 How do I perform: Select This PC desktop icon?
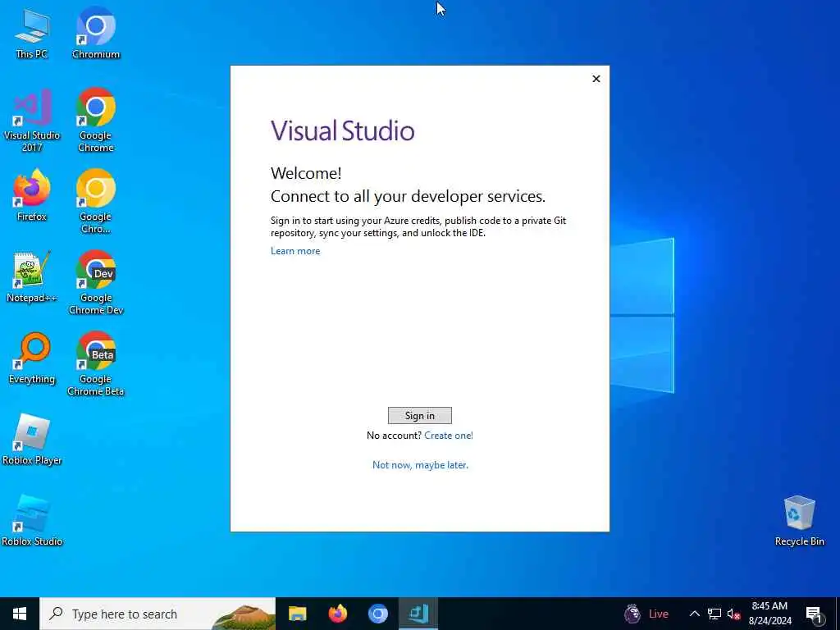point(32,34)
